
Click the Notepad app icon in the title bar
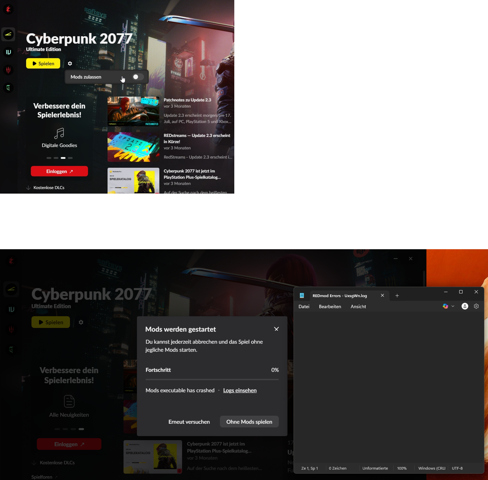(x=302, y=296)
